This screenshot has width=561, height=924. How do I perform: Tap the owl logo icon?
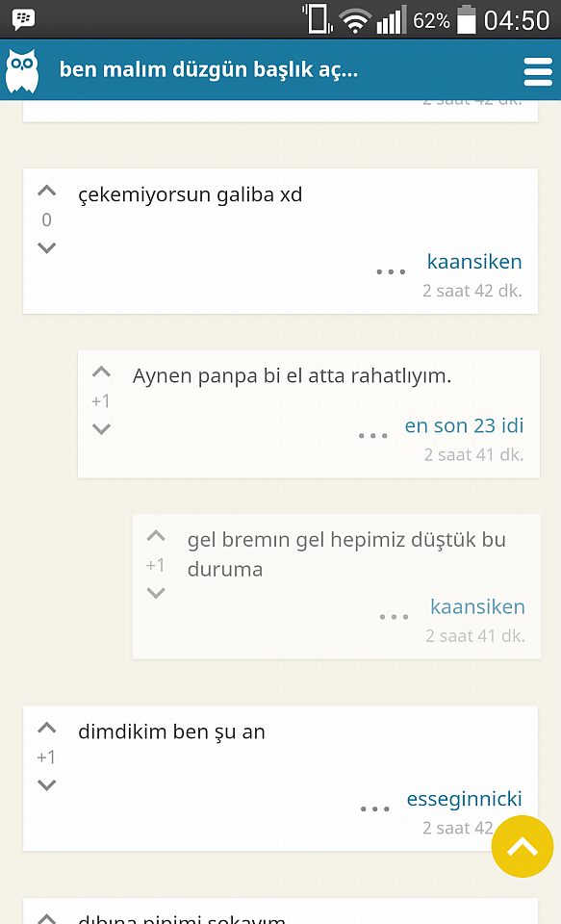point(22,70)
